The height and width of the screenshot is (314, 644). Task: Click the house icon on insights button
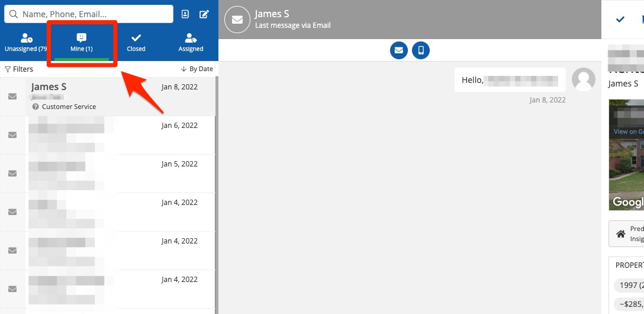(621, 233)
